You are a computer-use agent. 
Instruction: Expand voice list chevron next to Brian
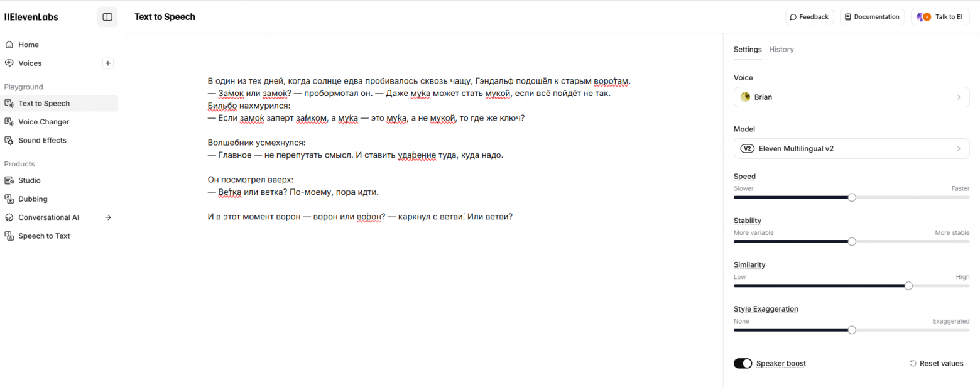959,97
